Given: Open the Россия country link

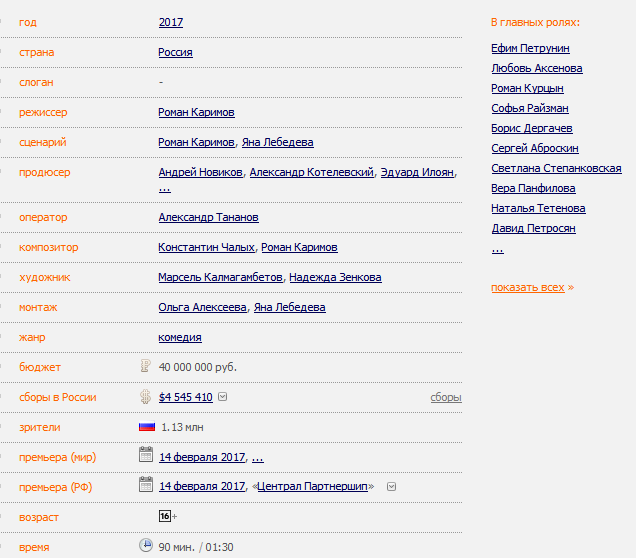Looking at the screenshot, I should click(x=175, y=52).
